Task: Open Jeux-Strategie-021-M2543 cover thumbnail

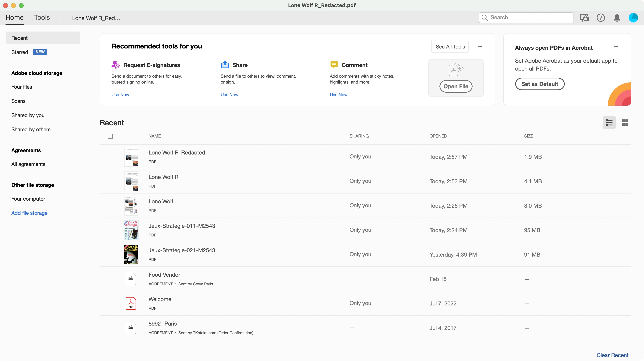Action: 131,255
